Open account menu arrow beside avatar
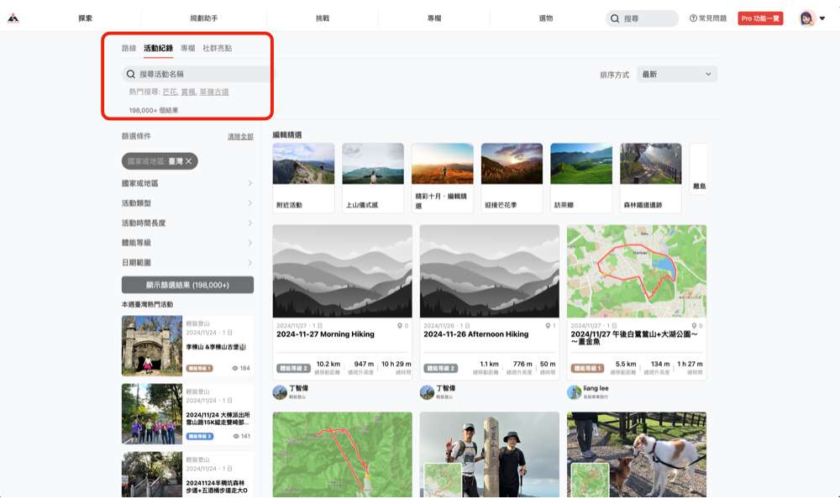840x504 pixels. tap(822, 18)
